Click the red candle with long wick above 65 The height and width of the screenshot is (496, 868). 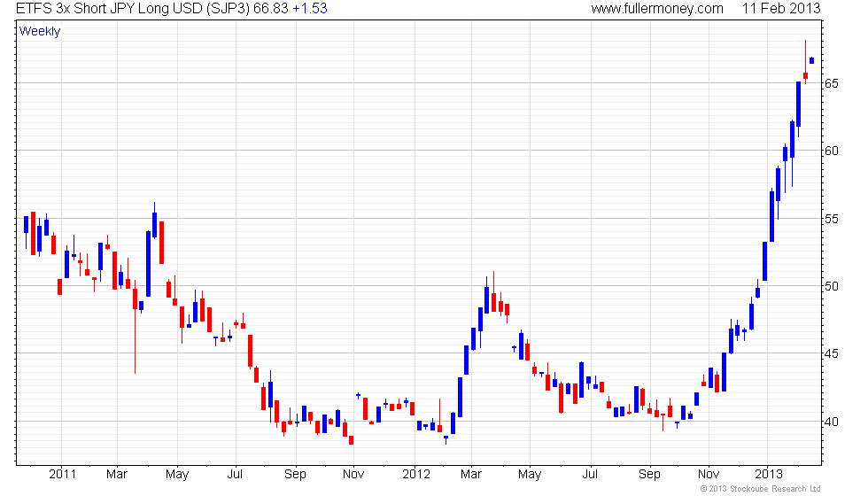tap(805, 62)
